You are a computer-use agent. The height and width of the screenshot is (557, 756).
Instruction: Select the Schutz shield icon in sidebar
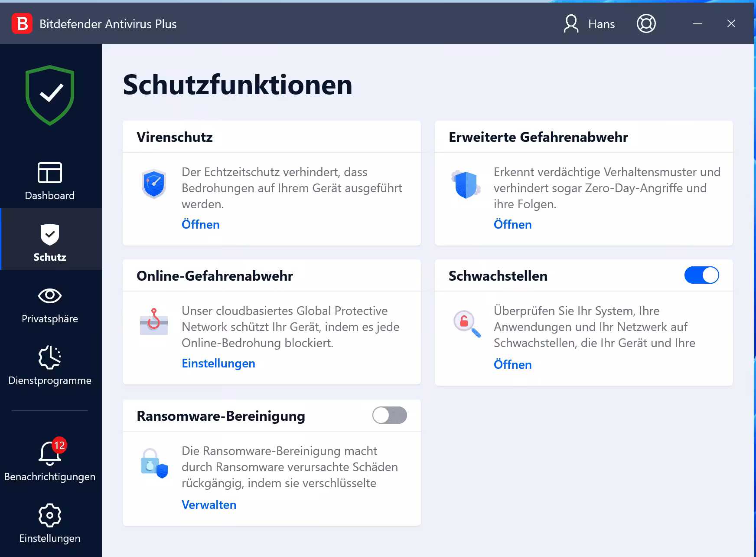(49, 235)
